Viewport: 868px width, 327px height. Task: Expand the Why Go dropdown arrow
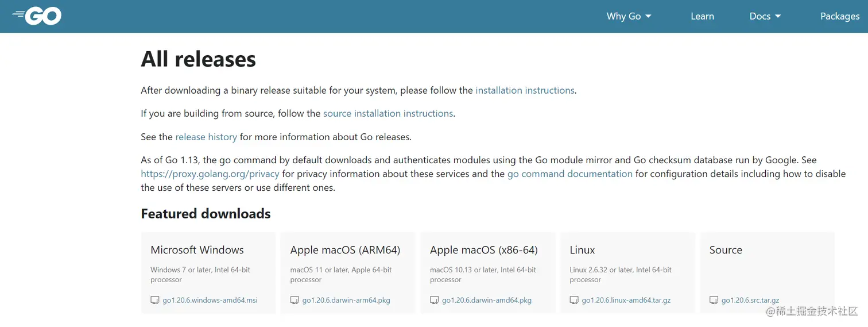click(649, 16)
